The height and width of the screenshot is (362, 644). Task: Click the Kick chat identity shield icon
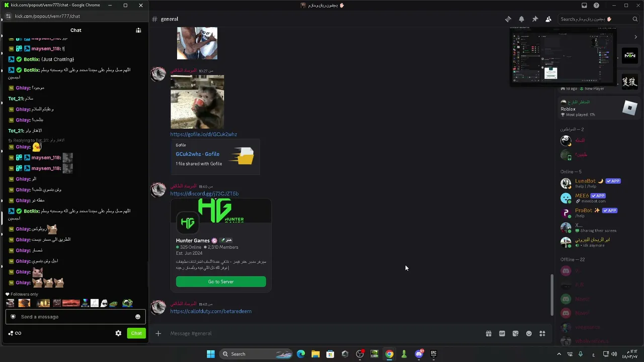13,317
